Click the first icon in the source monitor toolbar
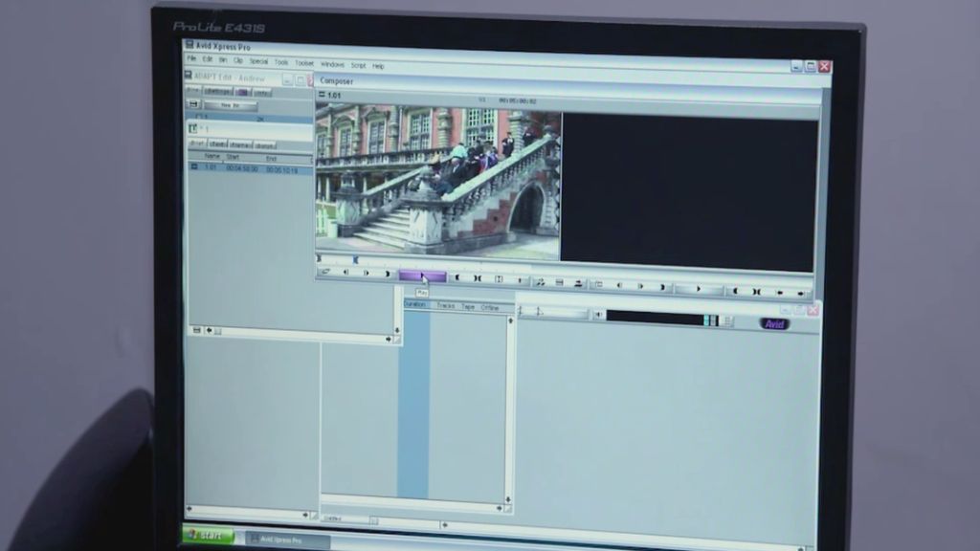980x551 pixels. pos(325,272)
